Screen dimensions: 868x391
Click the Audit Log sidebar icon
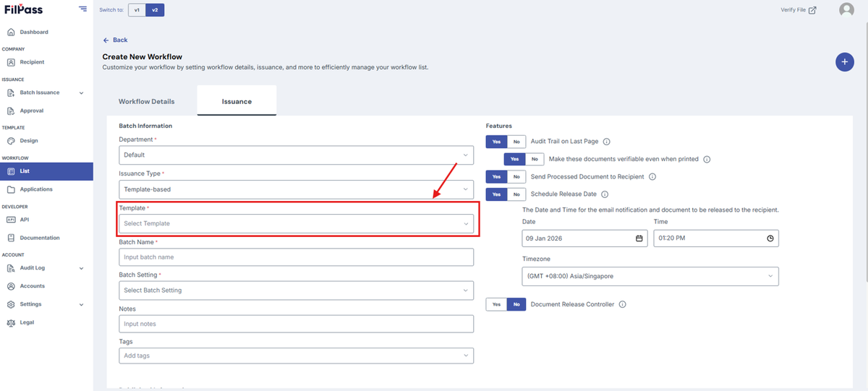tap(11, 268)
